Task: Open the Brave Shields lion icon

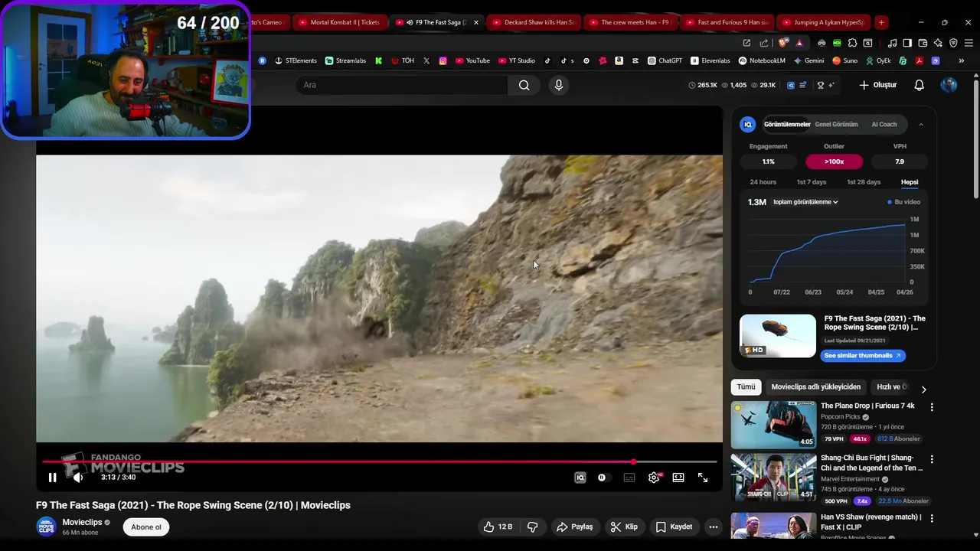Action: tap(782, 43)
